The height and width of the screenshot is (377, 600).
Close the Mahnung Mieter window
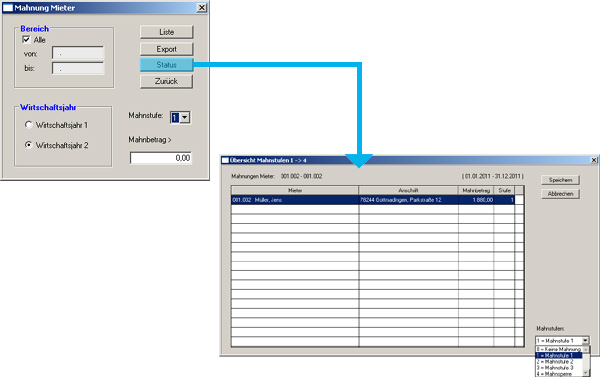[x=202, y=8]
